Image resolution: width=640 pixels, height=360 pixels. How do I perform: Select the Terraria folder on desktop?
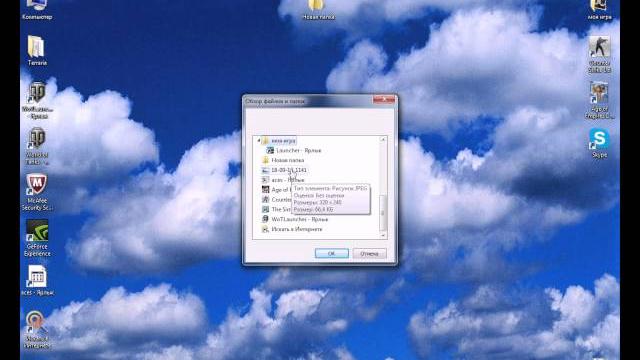37,51
